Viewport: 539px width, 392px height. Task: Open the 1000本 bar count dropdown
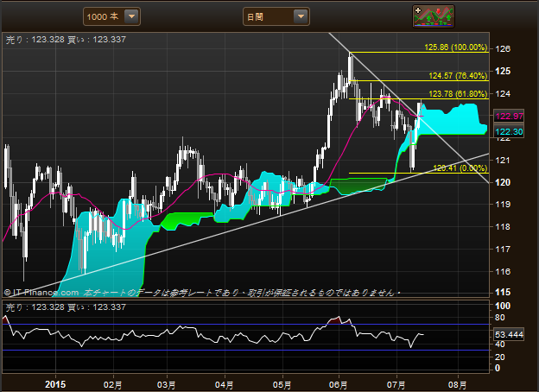pyautogui.click(x=111, y=16)
